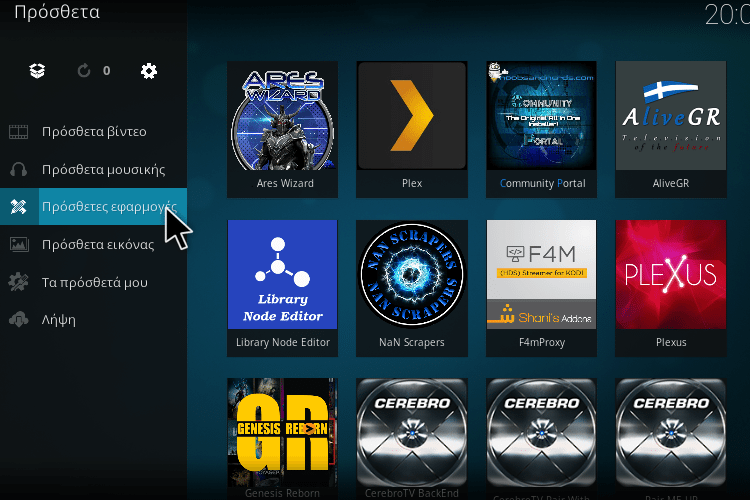750x500 pixels.
Task: Open the CerebroTV BackEnd add-on
Action: pyautogui.click(x=412, y=439)
